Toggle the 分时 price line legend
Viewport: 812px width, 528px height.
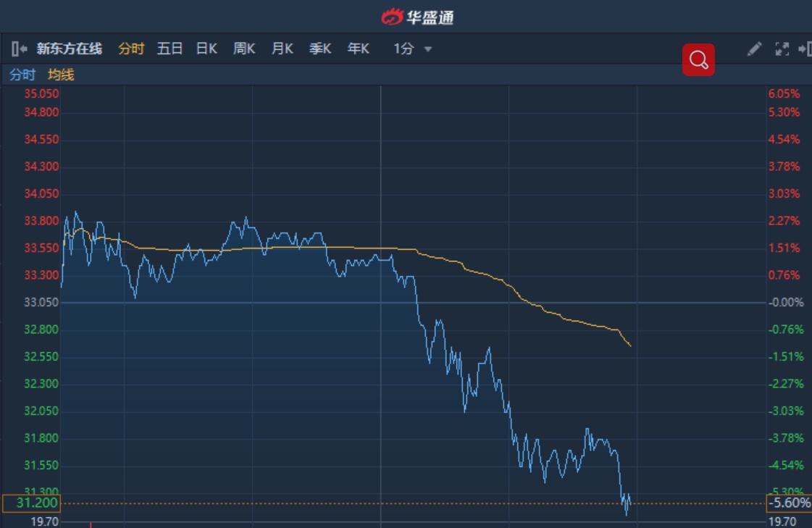click(x=22, y=75)
